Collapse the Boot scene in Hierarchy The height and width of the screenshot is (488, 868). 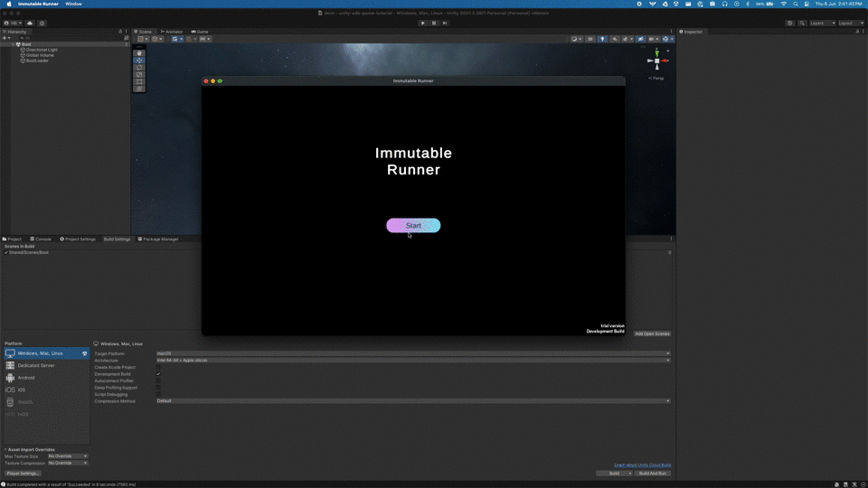pyautogui.click(x=13, y=44)
